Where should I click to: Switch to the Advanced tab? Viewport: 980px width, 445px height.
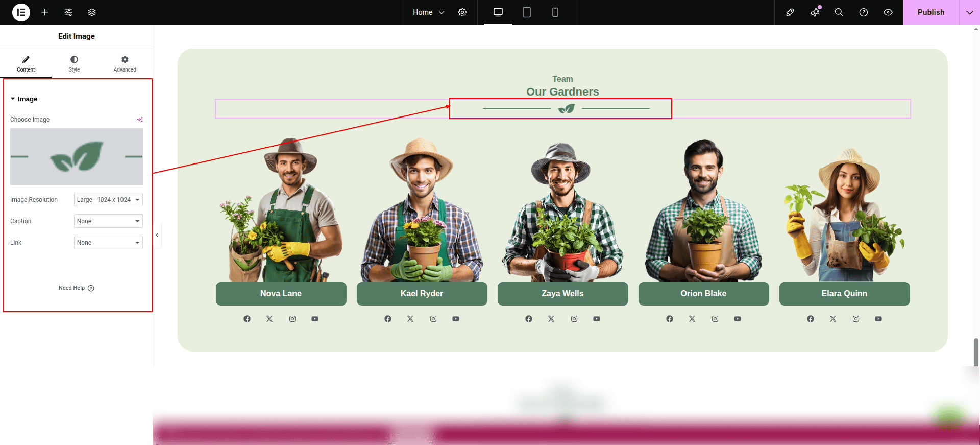coord(125,64)
